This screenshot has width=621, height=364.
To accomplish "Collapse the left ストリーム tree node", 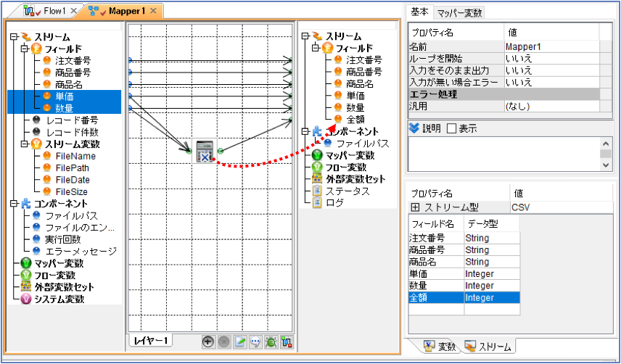I will point(15,37).
